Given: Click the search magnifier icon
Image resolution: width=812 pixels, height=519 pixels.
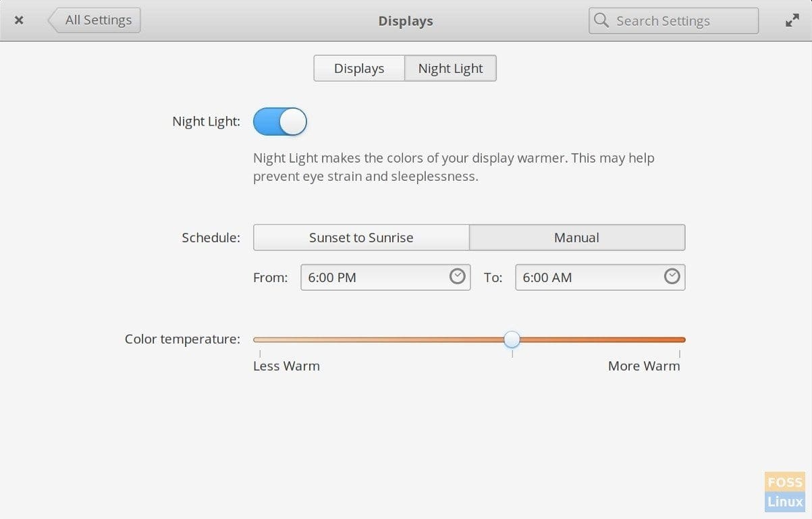Looking at the screenshot, I should point(601,20).
